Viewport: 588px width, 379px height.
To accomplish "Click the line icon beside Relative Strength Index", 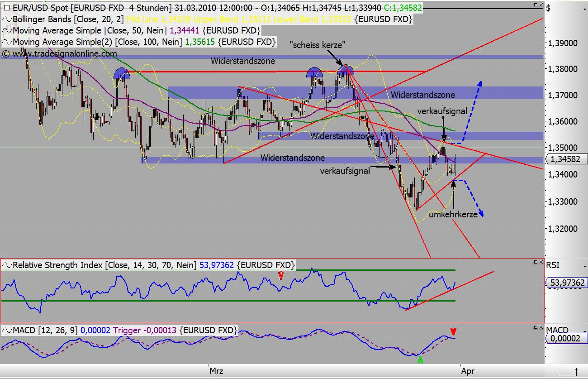I will [6, 265].
